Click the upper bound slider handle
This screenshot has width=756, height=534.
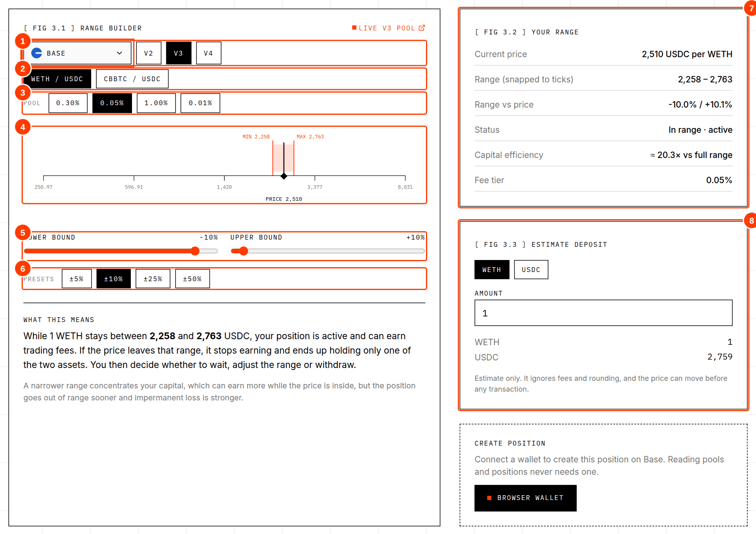(244, 251)
